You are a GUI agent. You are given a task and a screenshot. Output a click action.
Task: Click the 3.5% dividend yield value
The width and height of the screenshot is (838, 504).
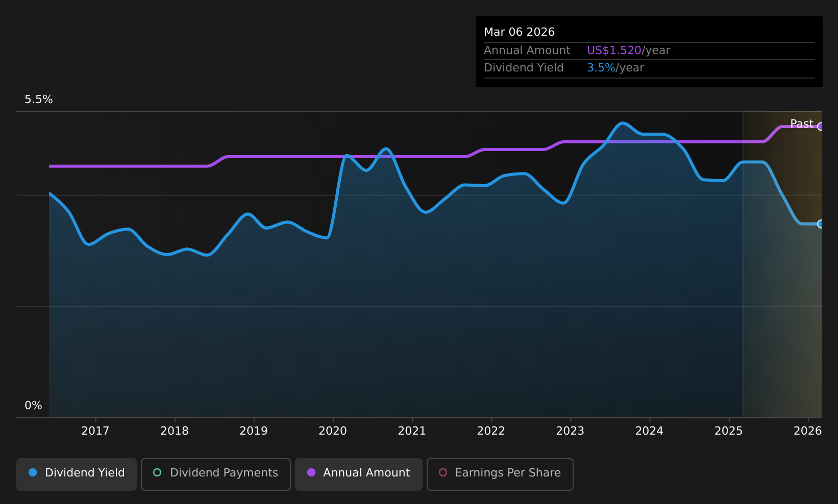coord(601,68)
